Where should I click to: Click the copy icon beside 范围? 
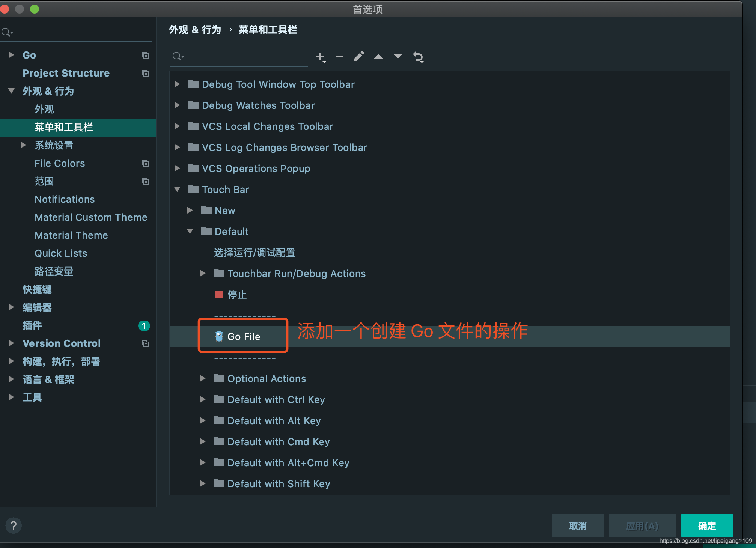[145, 181]
